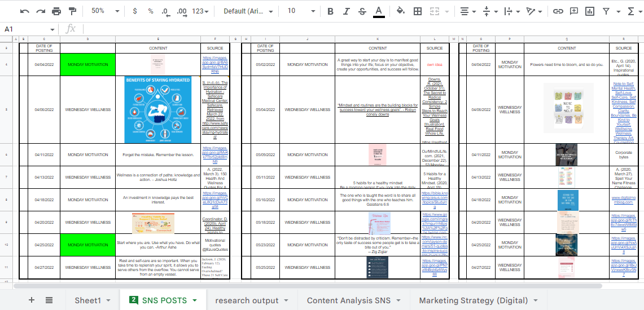The image size is (644, 310).
Task: Open the Default font dropdown
Action: click(248, 11)
